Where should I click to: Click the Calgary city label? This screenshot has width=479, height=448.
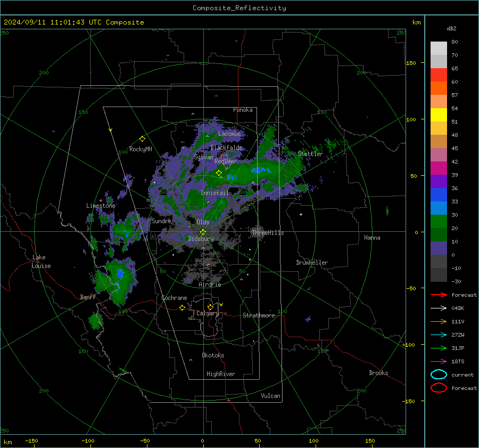pyautogui.click(x=208, y=313)
